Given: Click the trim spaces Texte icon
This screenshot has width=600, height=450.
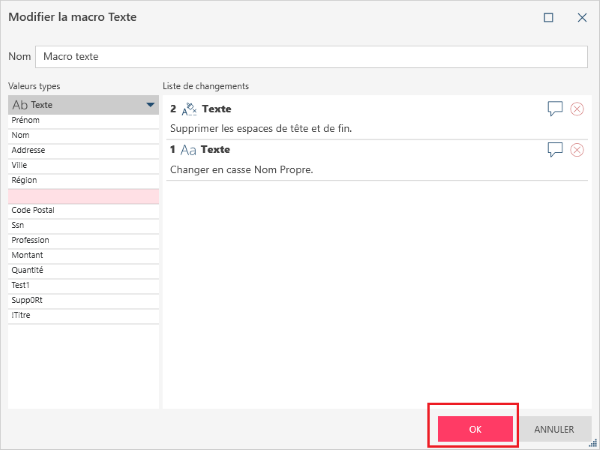Looking at the screenshot, I should coord(190,109).
